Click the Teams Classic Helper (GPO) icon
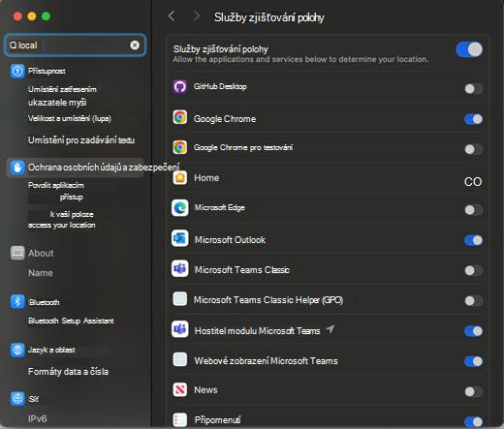This screenshot has height=429, width=504. (x=180, y=298)
